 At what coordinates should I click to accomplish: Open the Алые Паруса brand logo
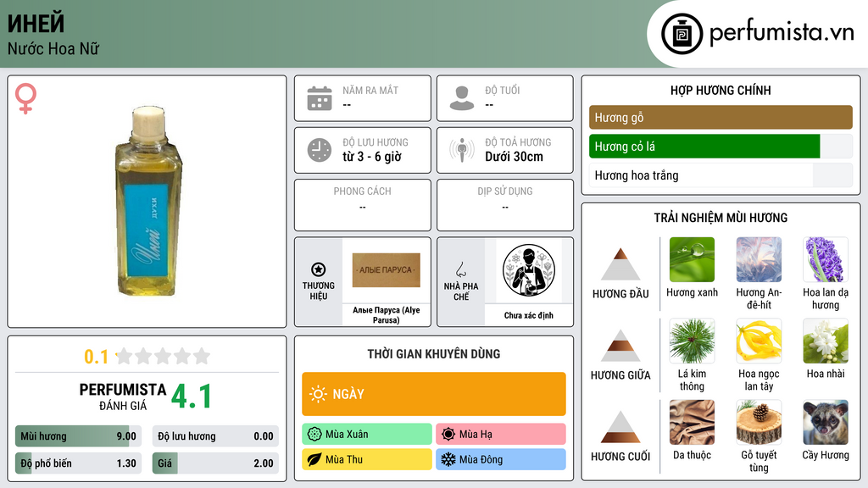(386, 270)
